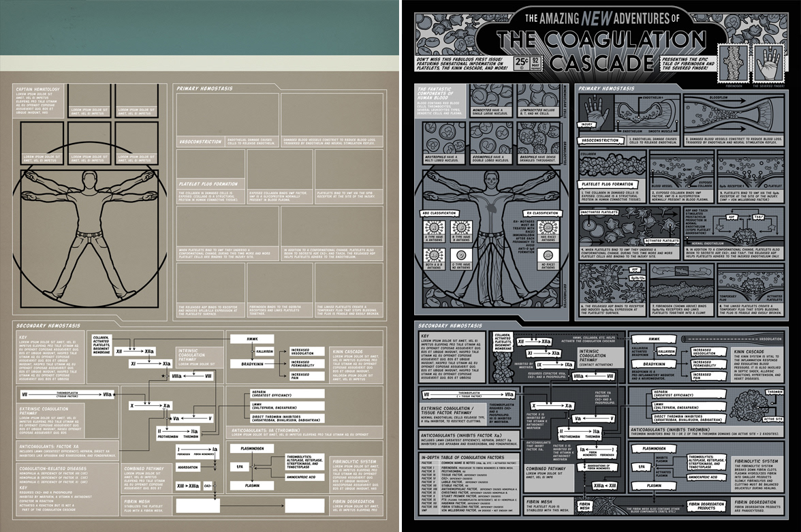Click the 'CA2+' box on beige draft
Image resolution: width=801 pixels, height=532 pixels.
[208, 486]
